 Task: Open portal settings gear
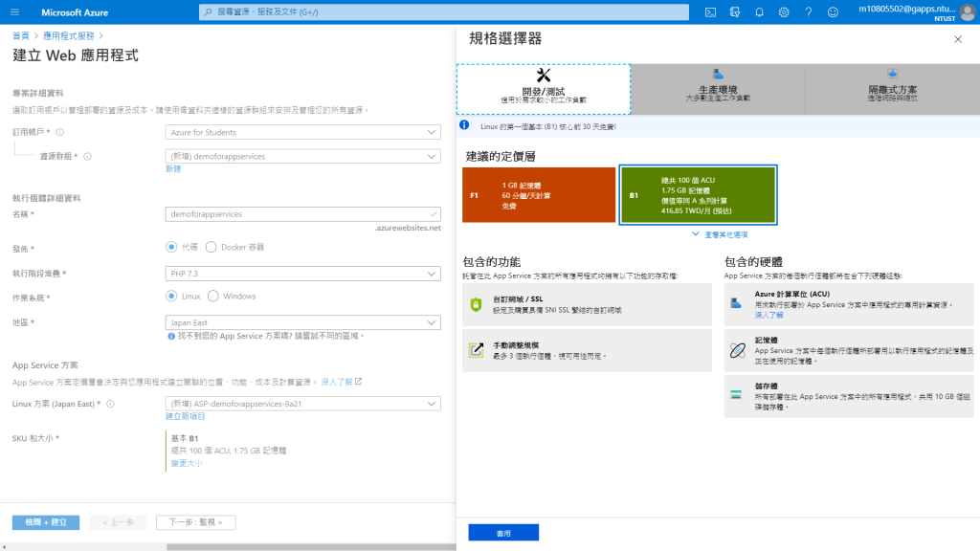click(784, 11)
